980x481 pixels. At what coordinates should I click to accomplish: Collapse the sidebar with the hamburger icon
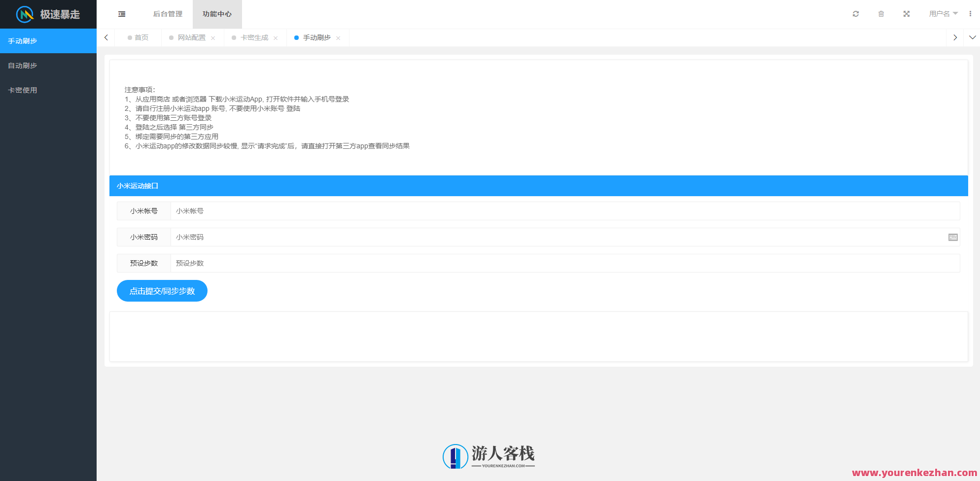(x=122, y=14)
